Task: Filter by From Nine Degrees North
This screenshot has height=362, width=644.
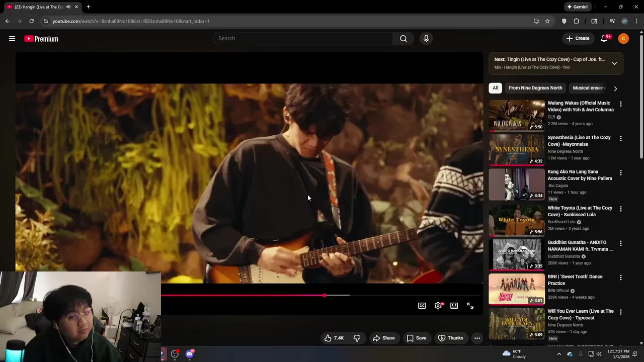Action: (535, 88)
